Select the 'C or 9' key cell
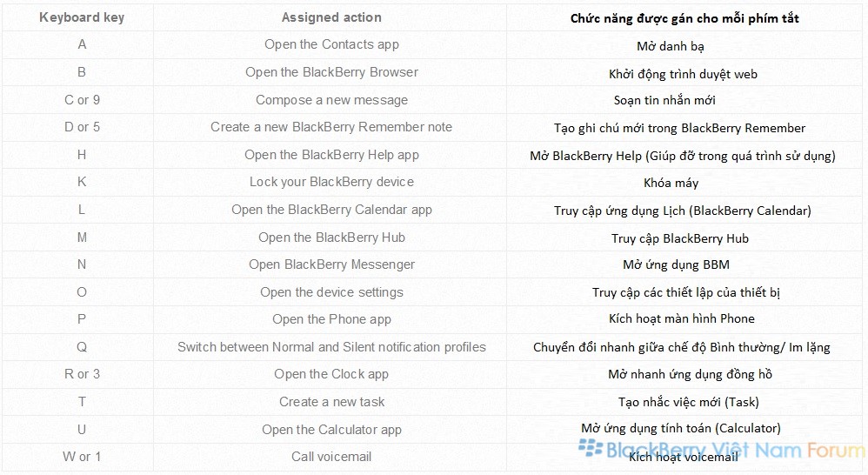Screen dimensions: 868x475 click(82, 100)
